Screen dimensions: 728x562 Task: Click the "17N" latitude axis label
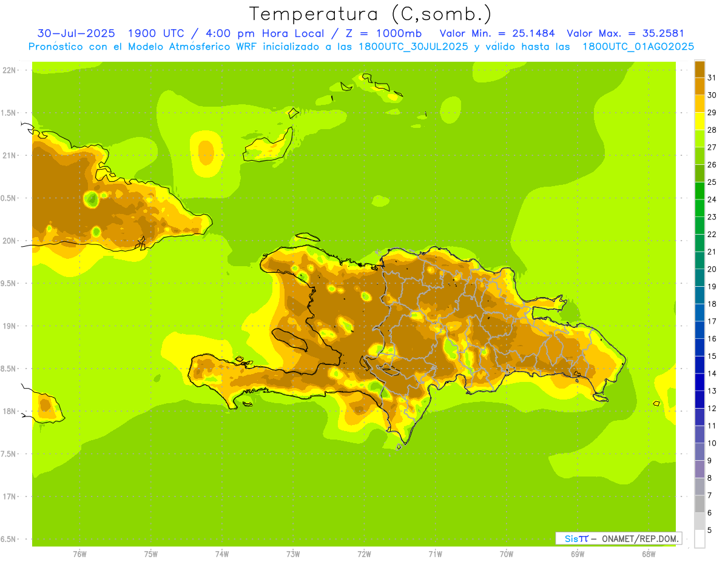[9, 497]
